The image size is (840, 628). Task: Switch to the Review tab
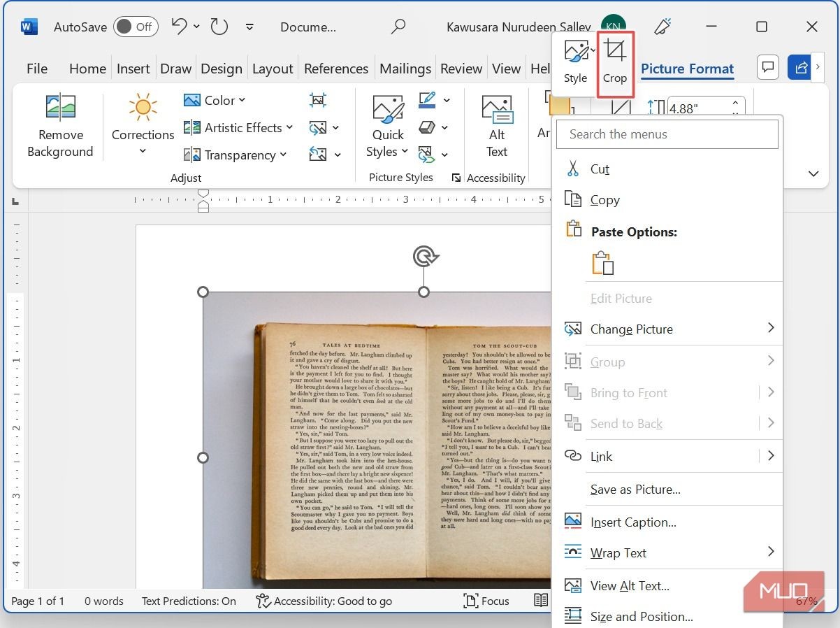pyautogui.click(x=461, y=69)
